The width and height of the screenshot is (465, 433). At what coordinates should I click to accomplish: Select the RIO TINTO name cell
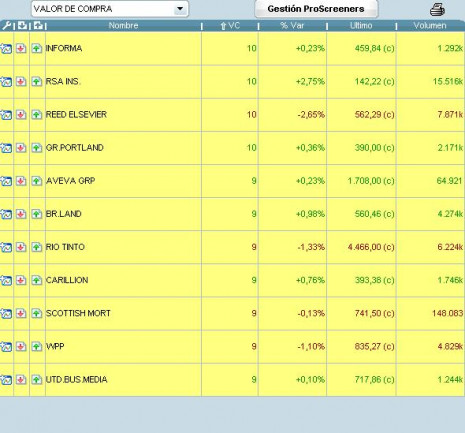tap(123, 247)
